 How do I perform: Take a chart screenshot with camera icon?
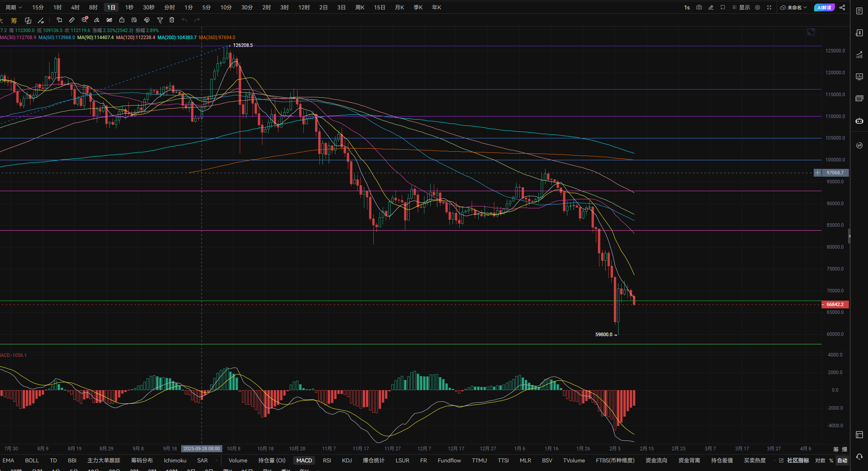(x=699, y=7)
